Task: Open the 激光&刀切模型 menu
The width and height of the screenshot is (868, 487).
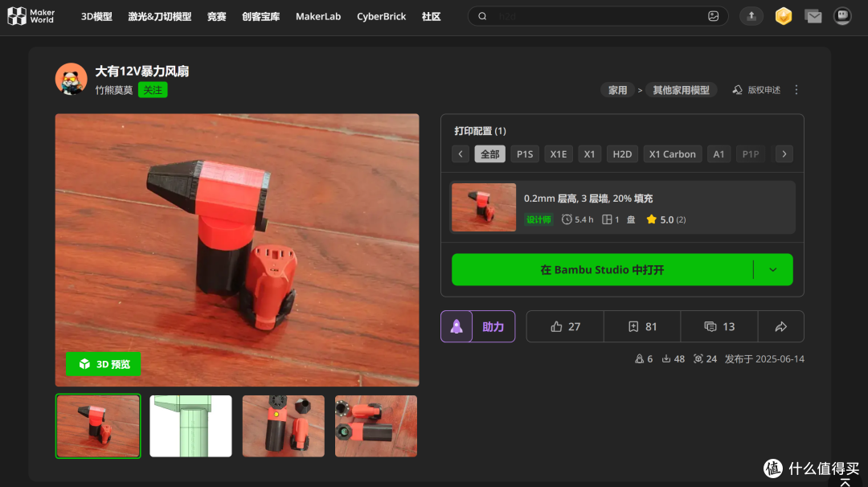Action: click(159, 17)
